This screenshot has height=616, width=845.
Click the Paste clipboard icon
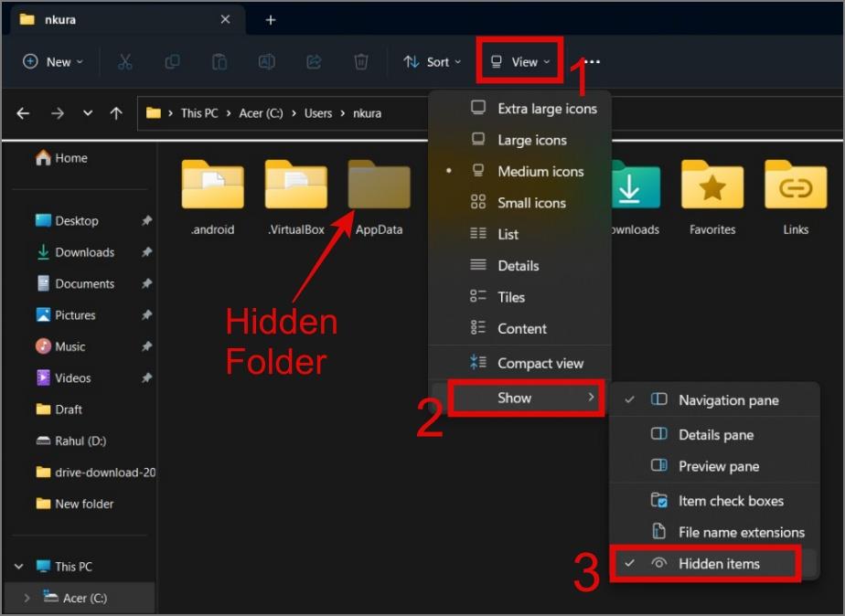pyautogui.click(x=219, y=62)
